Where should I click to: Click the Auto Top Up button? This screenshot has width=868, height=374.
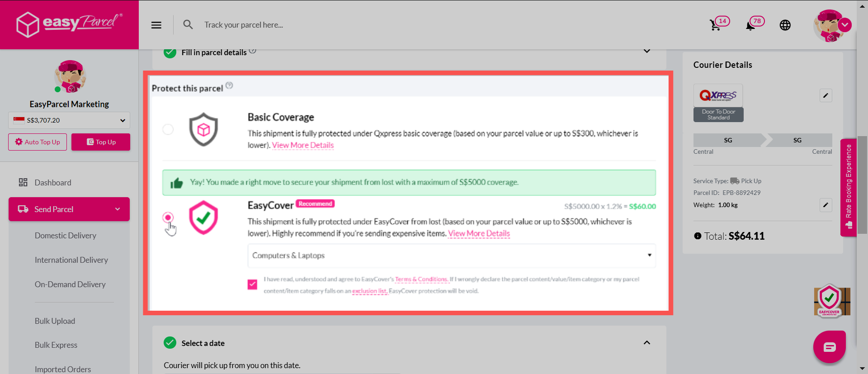(x=38, y=142)
